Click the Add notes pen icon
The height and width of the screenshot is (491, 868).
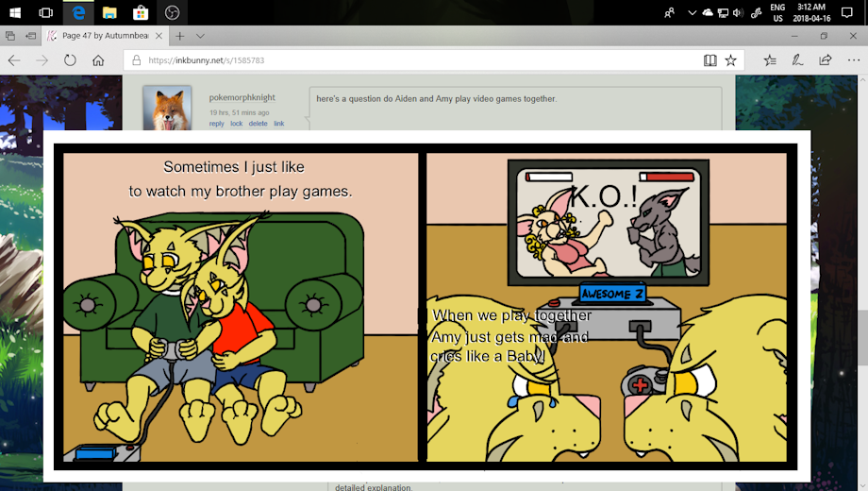coord(797,60)
